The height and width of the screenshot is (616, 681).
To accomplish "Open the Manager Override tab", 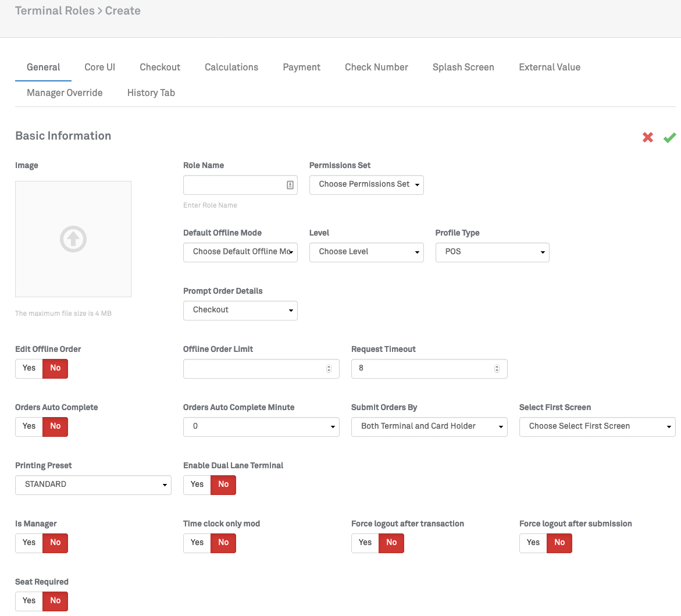I will [x=65, y=93].
